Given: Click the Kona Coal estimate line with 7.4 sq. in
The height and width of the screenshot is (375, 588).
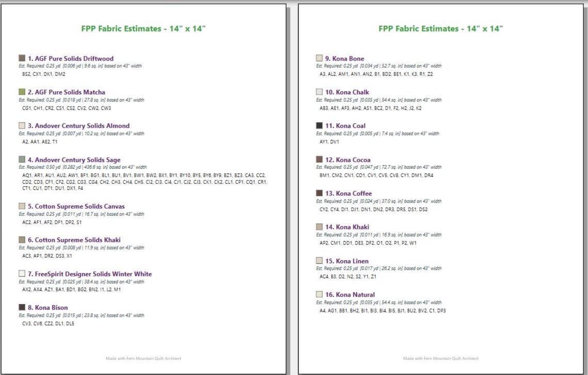Looking at the screenshot, I should pyautogui.click(x=377, y=133).
